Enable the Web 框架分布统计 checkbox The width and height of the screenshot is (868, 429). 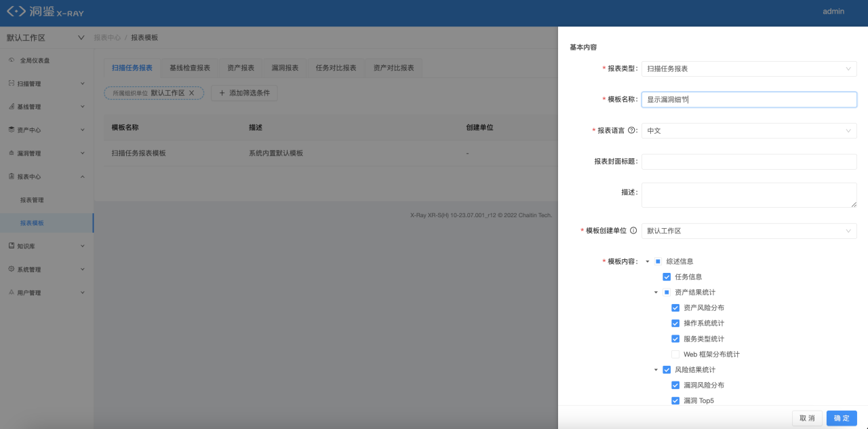(x=675, y=354)
